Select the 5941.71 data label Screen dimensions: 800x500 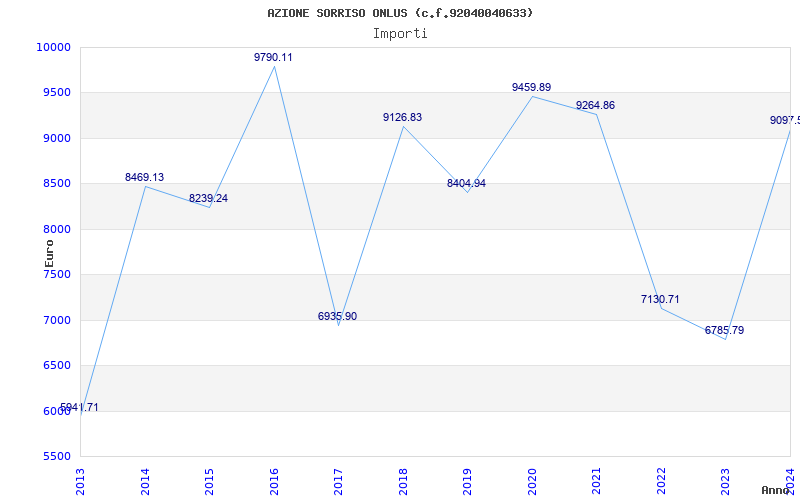tap(79, 407)
